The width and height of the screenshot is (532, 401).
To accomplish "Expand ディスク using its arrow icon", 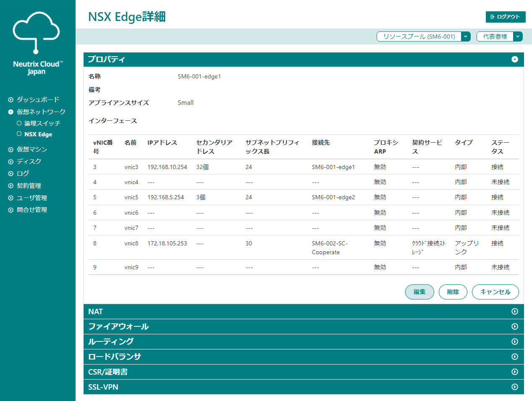I will [x=11, y=161].
